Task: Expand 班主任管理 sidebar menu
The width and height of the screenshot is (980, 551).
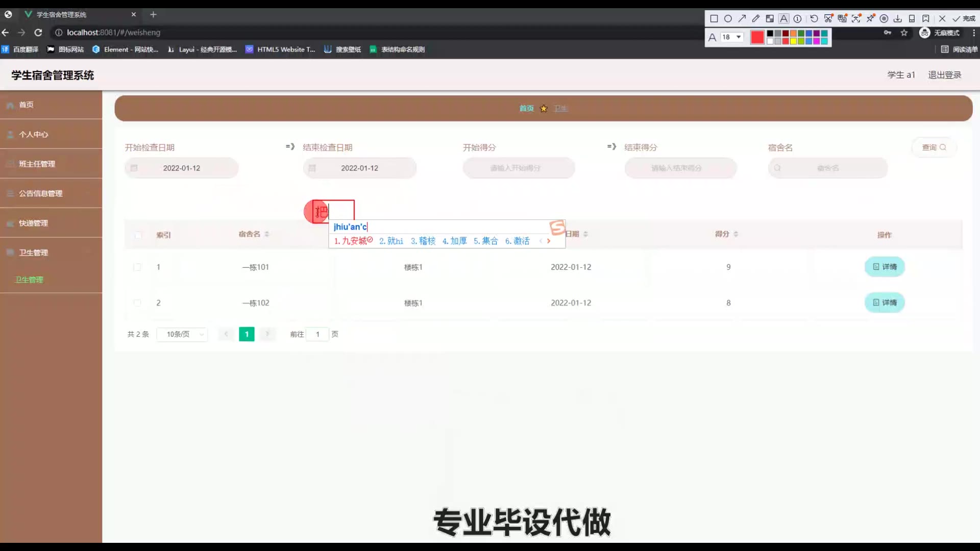Action: click(51, 164)
